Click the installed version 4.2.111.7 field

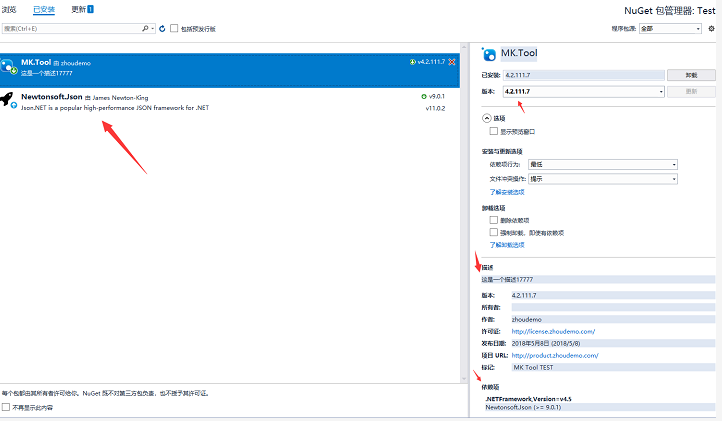click(x=584, y=75)
